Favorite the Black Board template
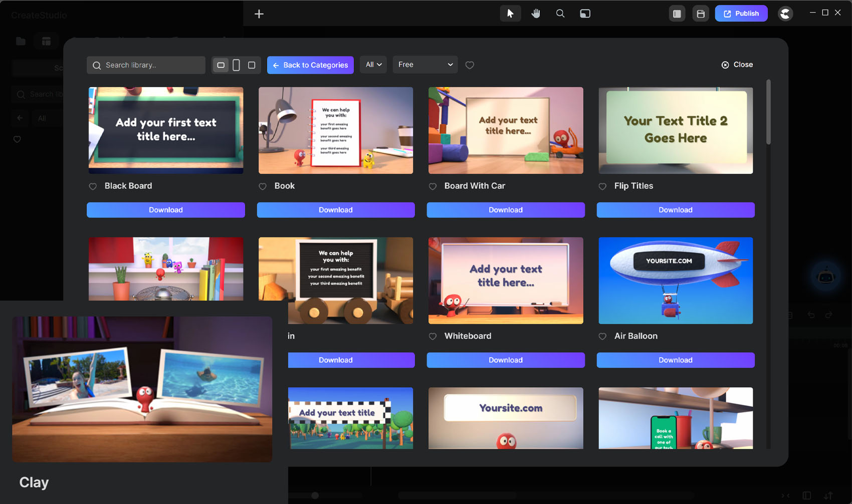 (x=93, y=186)
